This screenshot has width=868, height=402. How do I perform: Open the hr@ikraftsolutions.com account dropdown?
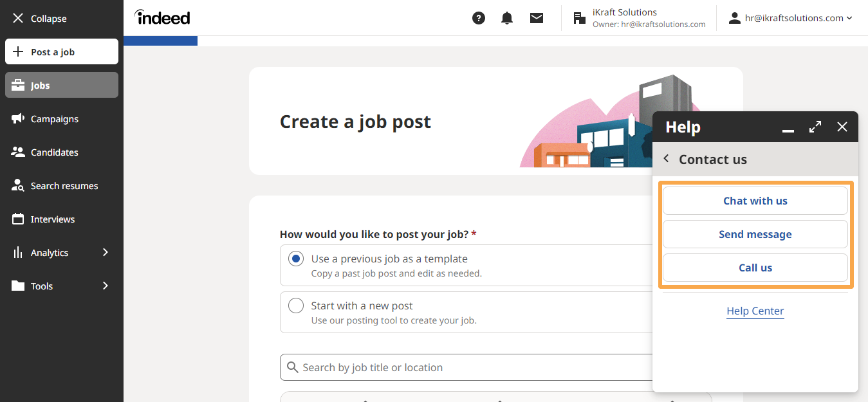[x=799, y=18]
